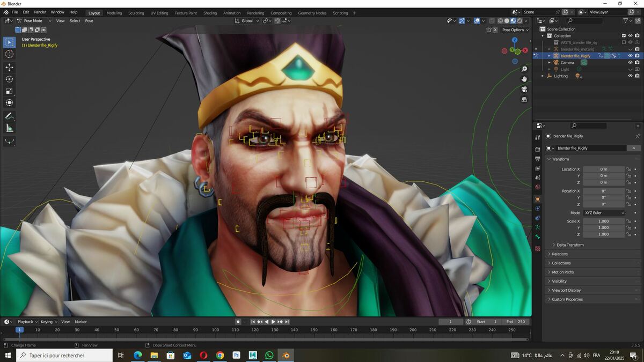Toggle Collection exclude-from-view-layer checkbox

coord(624,36)
